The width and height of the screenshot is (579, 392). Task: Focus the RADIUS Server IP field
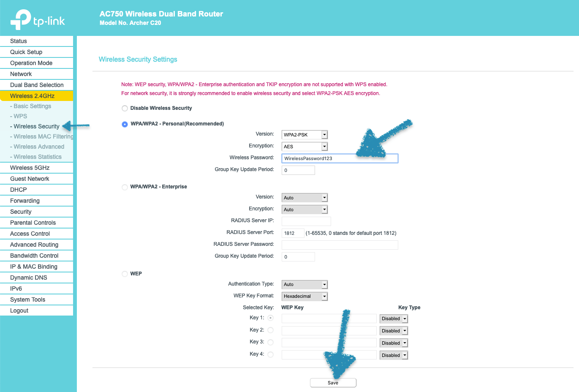[306, 221]
